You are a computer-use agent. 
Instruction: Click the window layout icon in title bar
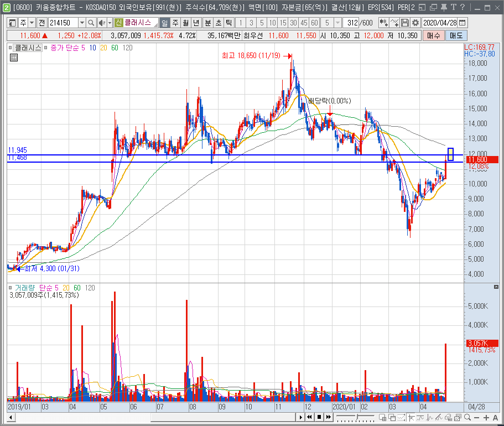point(423,7)
